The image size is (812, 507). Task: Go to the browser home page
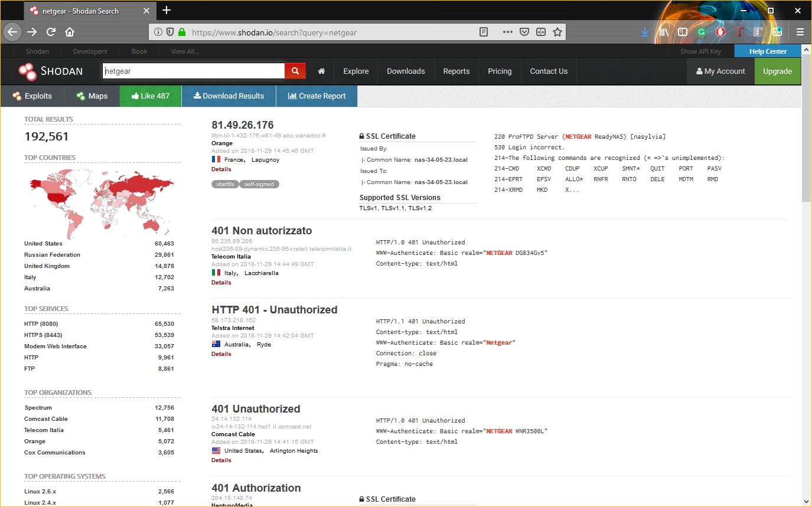70,32
